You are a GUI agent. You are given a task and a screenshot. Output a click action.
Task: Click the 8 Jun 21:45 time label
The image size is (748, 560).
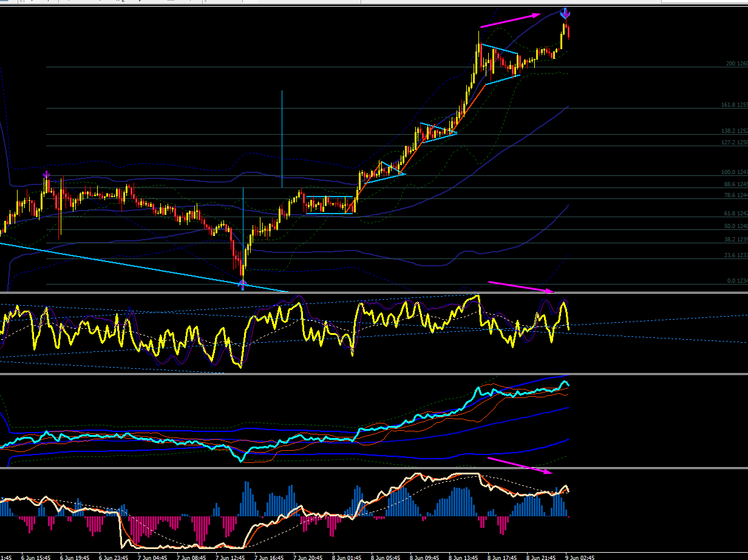coord(542,556)
